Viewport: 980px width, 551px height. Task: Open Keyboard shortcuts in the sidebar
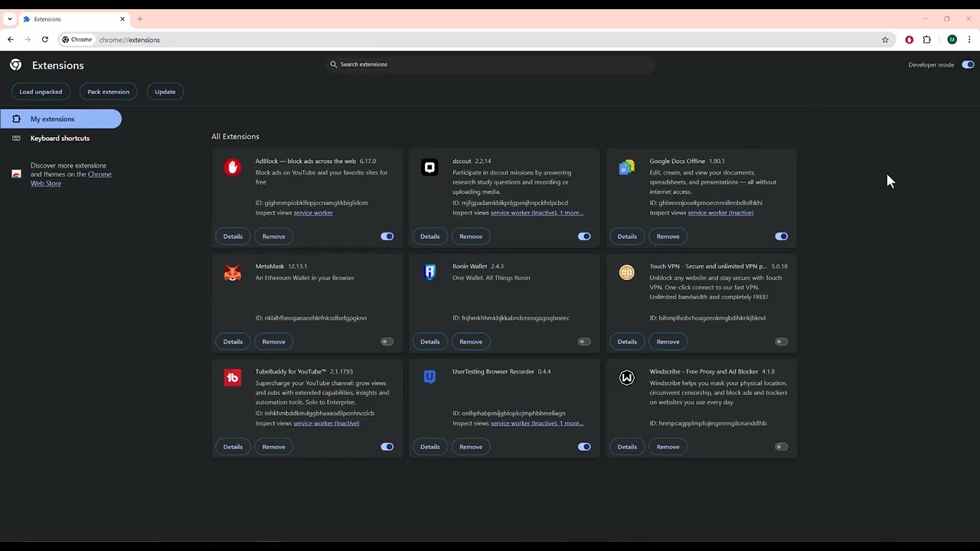(60, 139)
